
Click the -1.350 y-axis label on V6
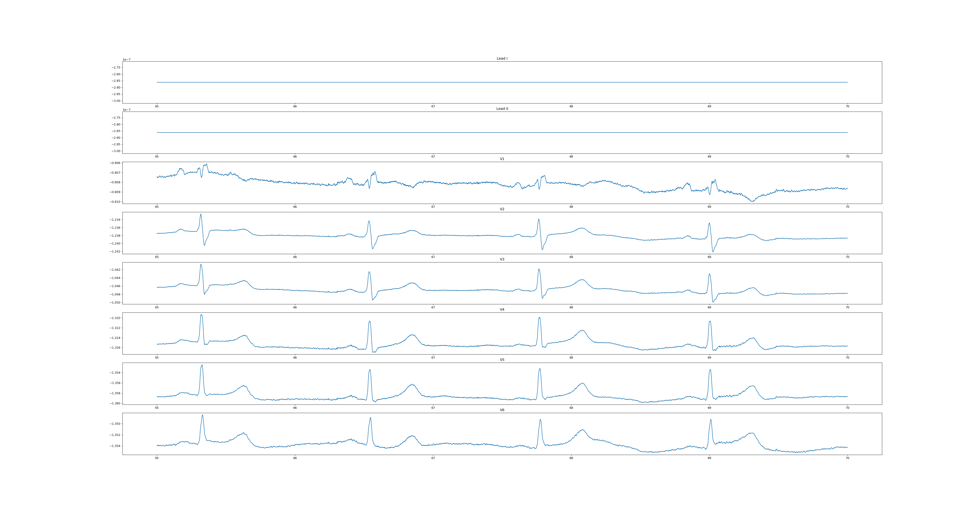point(115,424)
